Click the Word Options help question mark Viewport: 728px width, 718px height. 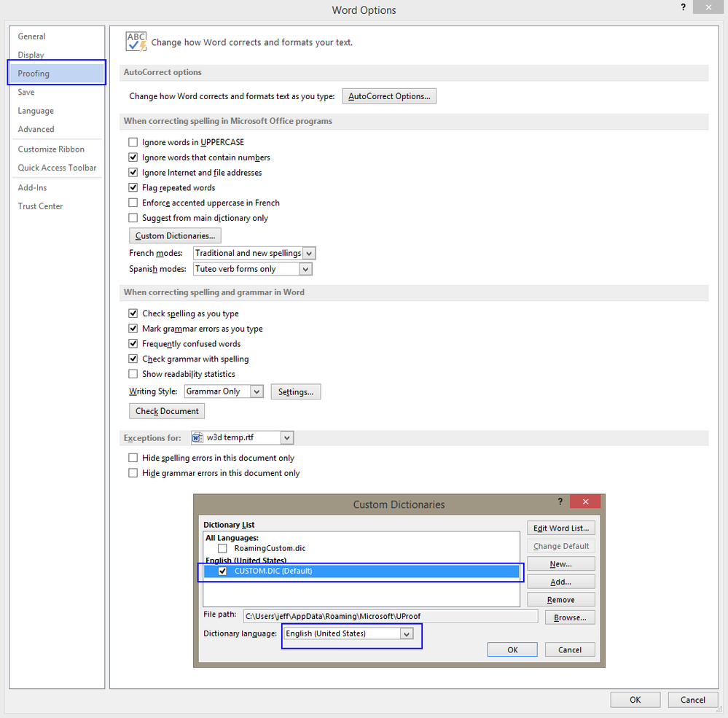pyautogui.click(x=683, y=7)
